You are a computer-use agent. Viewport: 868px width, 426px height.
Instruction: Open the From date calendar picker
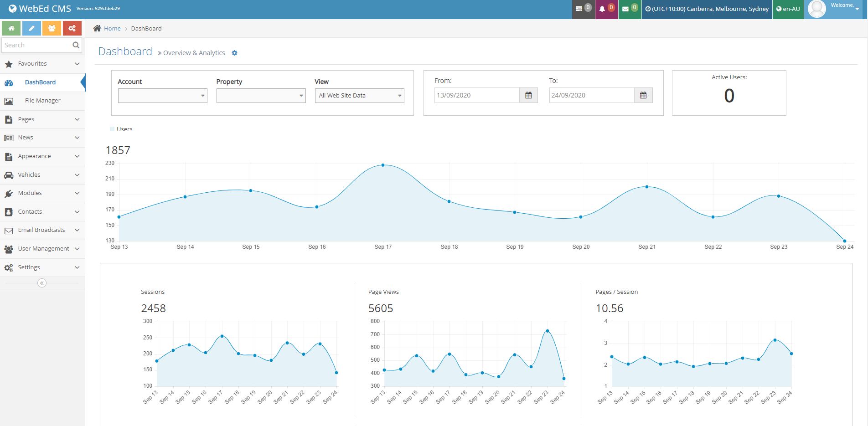[x=528, y=95]
